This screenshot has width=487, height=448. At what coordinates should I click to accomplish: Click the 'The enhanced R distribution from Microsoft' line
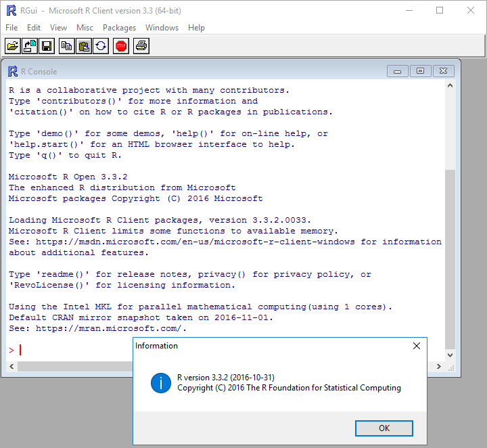[122, 187]
